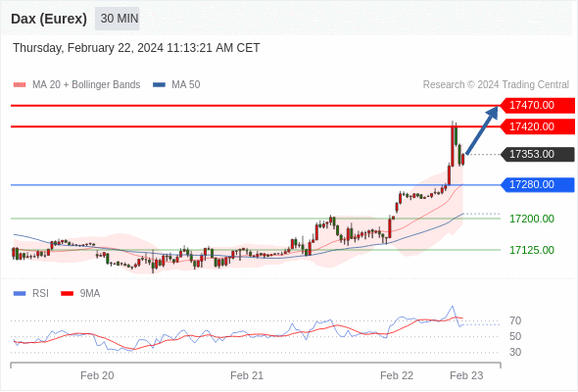578x392 pixels.
Task: Click the blue upward forecast arrow
Action: coord(482,130)
